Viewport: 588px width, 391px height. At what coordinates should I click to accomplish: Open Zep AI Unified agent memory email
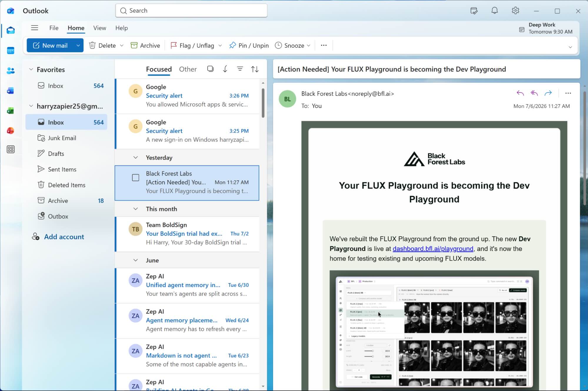187,285
